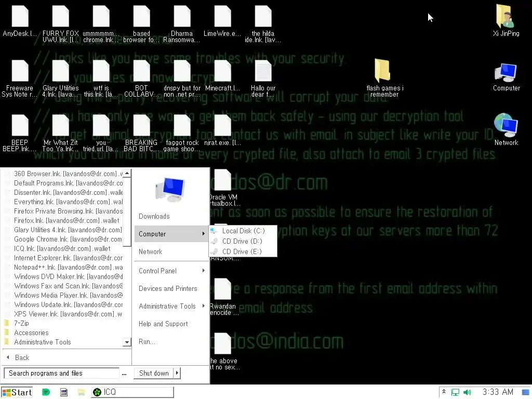
Task: Click the volume speaker tray icon
Action: point(467,393)
